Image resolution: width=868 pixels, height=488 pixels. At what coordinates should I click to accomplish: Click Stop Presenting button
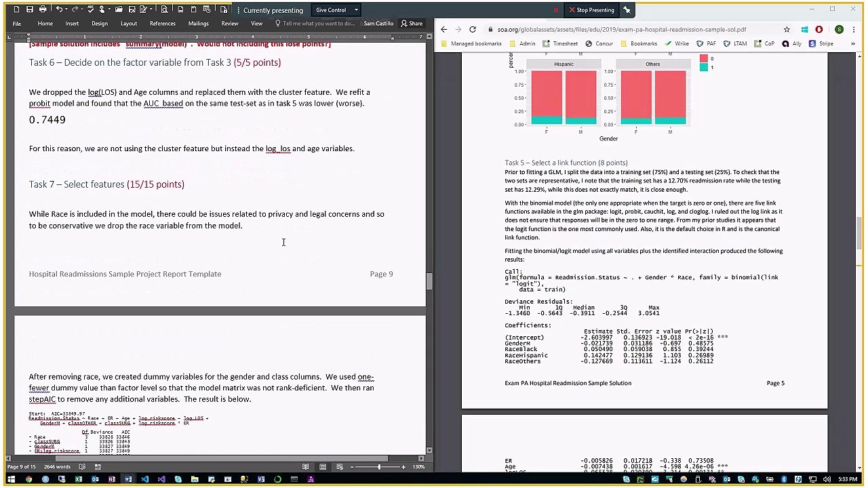point(591,9)
